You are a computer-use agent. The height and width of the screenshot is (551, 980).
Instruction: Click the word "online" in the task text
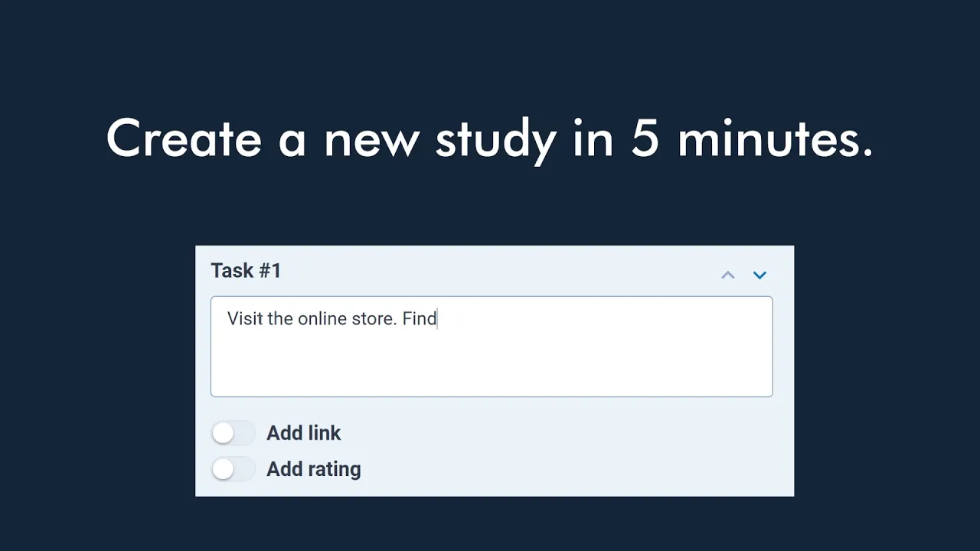[x=322, y=318]
